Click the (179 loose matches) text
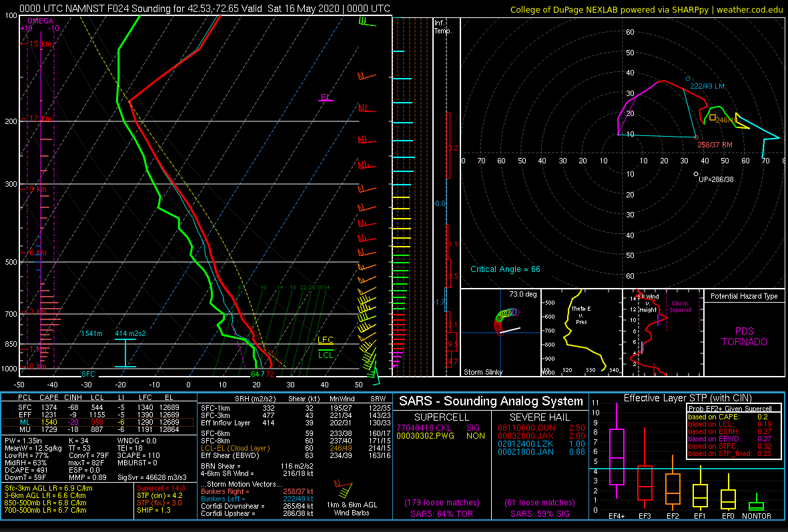Viewport: 788px width, 532px height. tap(442, 503)
